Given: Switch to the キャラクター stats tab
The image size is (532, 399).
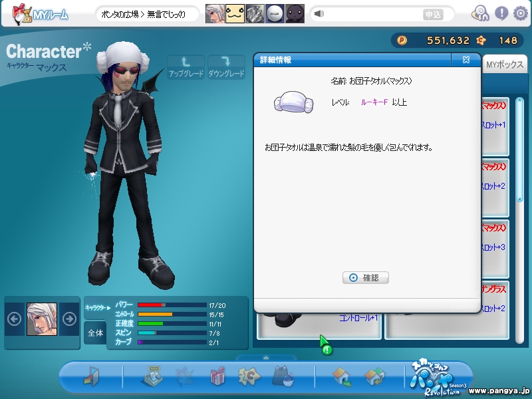Looking at the screenshot, I should coord(98,308).
